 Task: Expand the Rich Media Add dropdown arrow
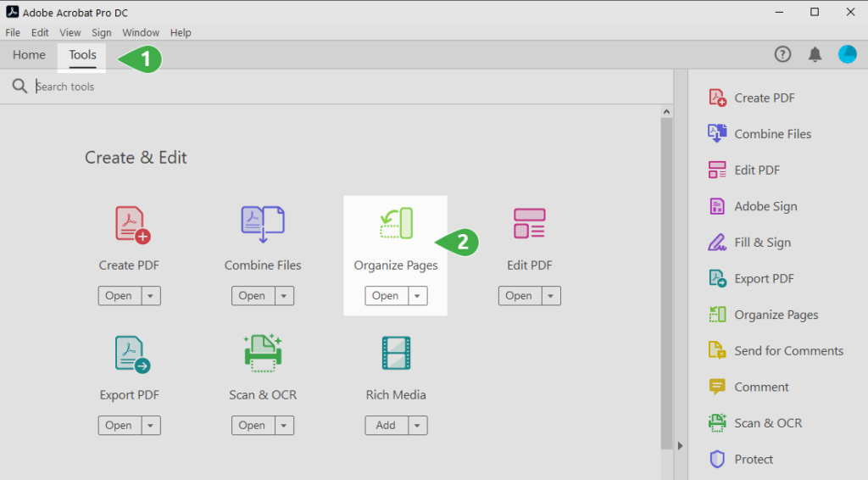click(417, 425)
